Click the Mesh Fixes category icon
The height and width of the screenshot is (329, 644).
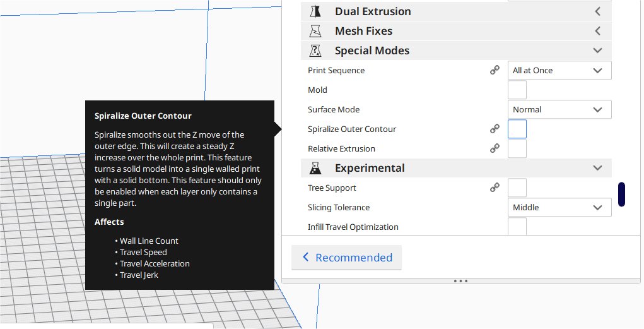coord(315,31)
